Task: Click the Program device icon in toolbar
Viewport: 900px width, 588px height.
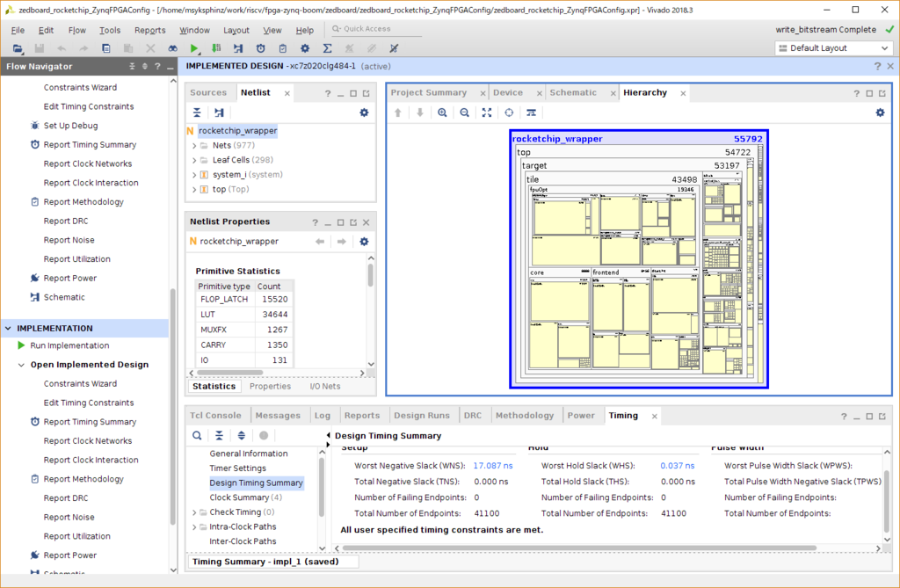Action: coord(216,48)
